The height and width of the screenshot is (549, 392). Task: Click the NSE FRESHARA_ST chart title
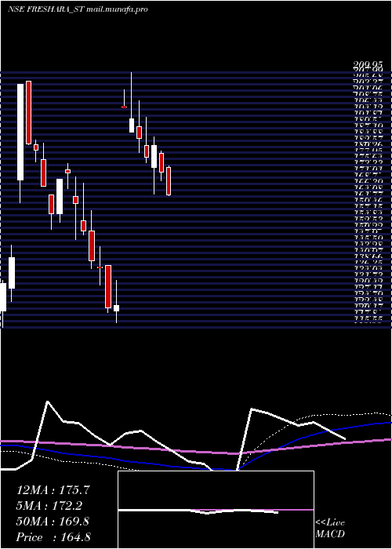[x=78, y=9]
